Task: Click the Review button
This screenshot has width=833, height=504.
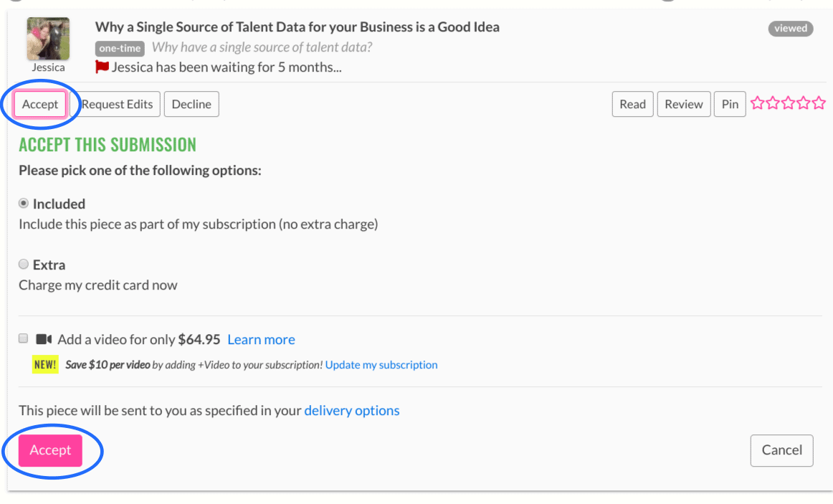Action: pyautogui.click(x=684, y=104)
